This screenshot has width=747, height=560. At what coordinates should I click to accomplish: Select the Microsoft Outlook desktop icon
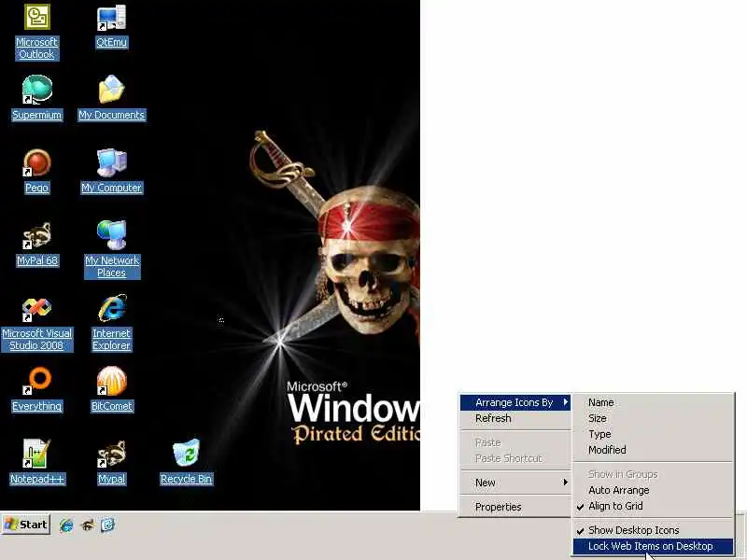[x=36, y=32]
